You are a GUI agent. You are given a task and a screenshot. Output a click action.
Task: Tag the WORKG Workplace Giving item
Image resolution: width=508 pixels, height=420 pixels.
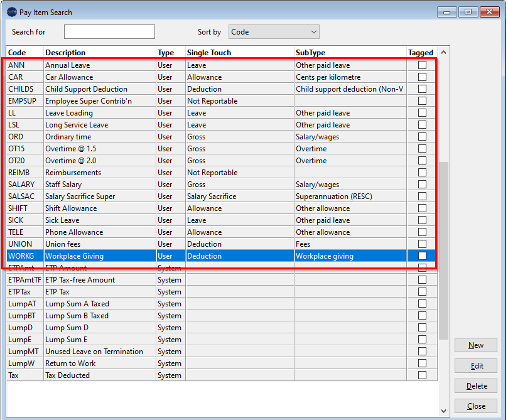click(422, 256)
